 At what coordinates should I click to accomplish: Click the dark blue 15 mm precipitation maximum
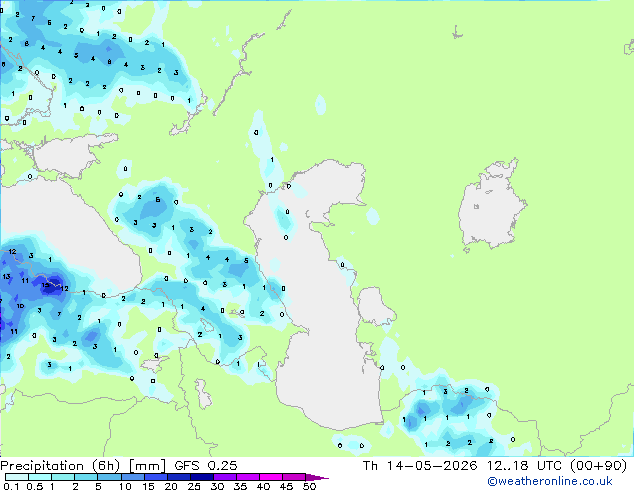pos(50,284)
